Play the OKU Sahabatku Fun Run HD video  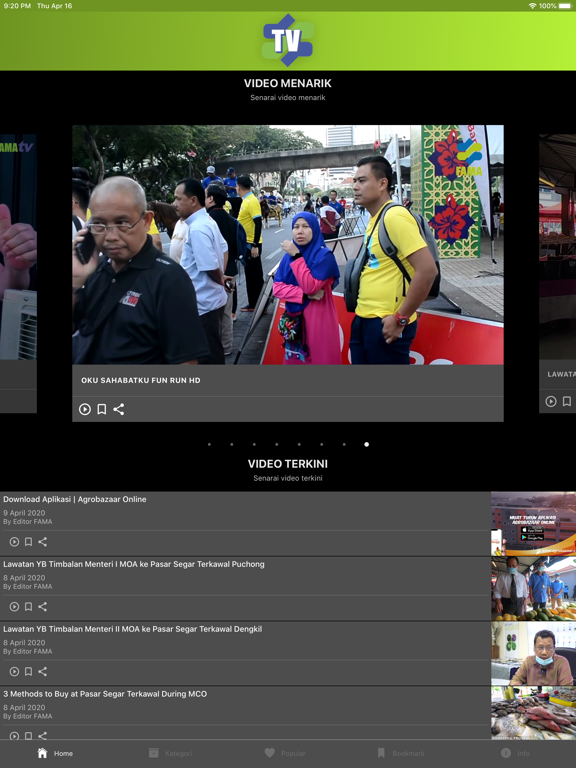85,409
